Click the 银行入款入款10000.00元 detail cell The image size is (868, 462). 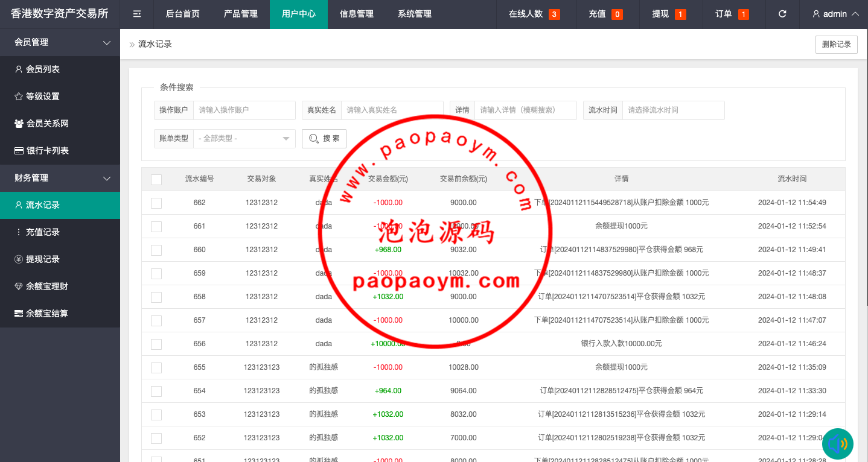[622, 344]
